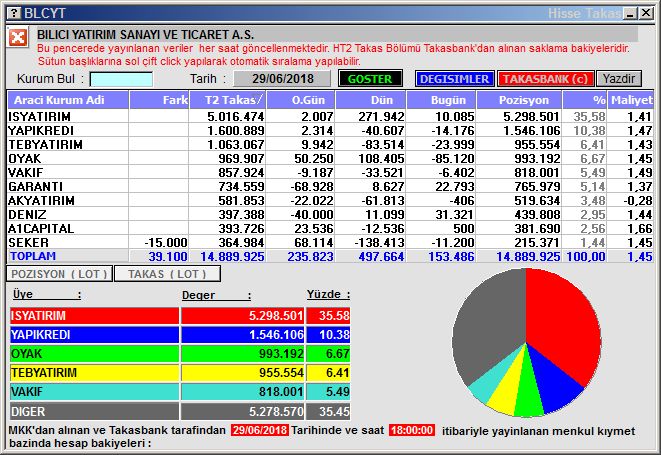The height and width of the screenshot is (455, 661).
Task: Open the question mark help icon in title bar
Action: coord(13,13)
